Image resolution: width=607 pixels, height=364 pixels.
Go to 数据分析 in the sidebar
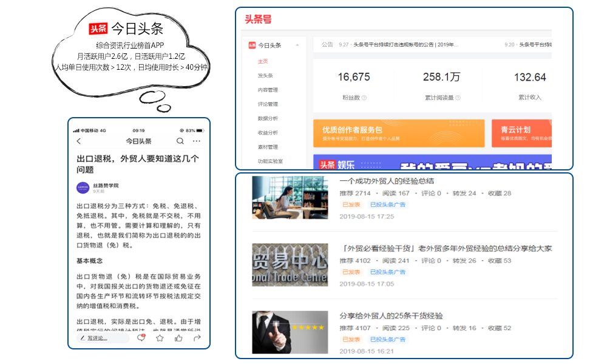coord(268,119)
